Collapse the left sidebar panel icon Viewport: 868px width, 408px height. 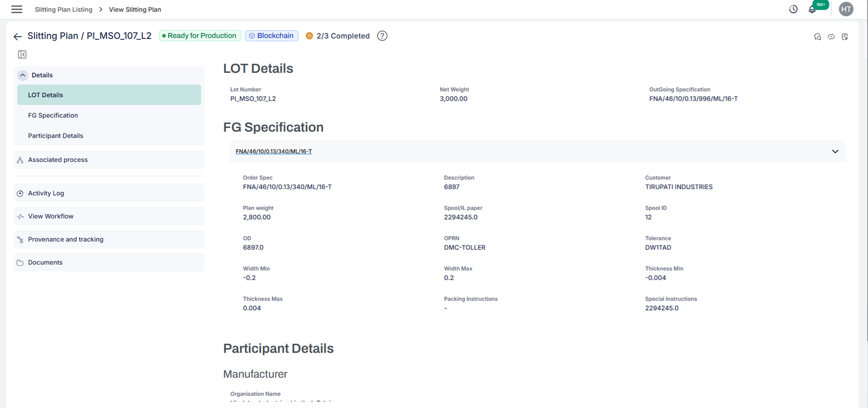22,54
